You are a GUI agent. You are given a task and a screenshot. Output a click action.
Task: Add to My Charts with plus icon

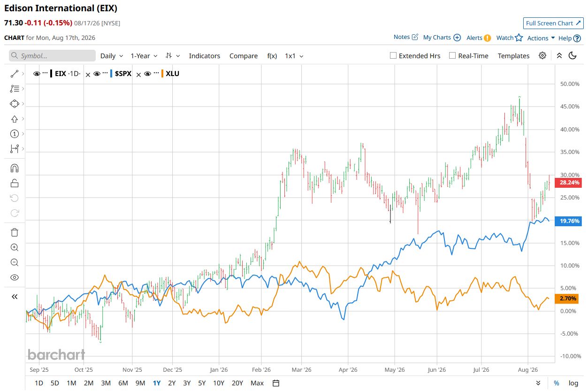click(x=457, y=38)
